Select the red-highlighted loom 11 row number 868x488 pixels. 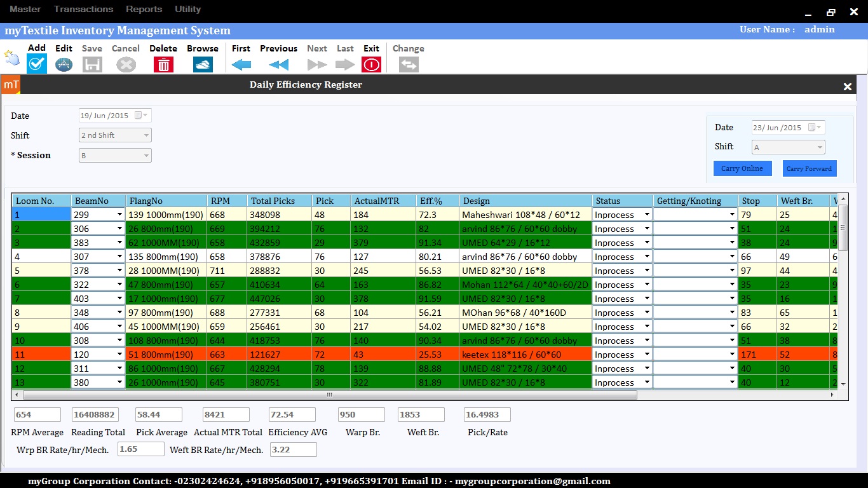(x=41, y=355)
